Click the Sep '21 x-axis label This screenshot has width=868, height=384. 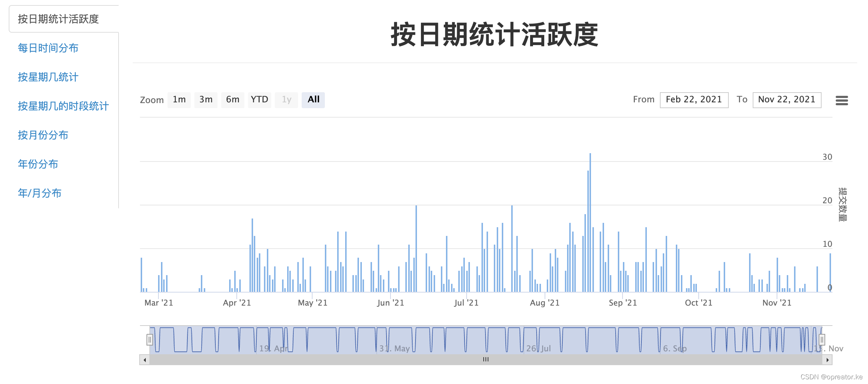tap(623, 303)
